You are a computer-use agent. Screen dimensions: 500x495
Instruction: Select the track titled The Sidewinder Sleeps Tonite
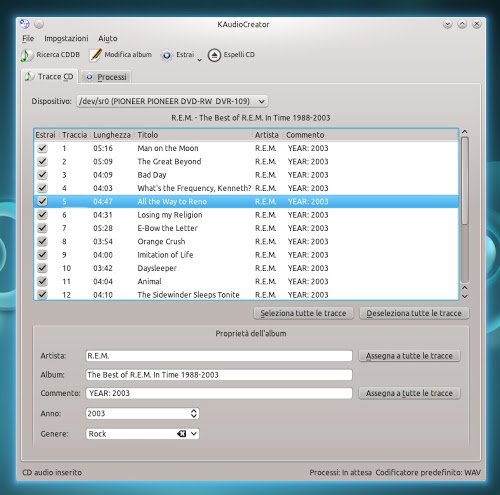[188, 295]
